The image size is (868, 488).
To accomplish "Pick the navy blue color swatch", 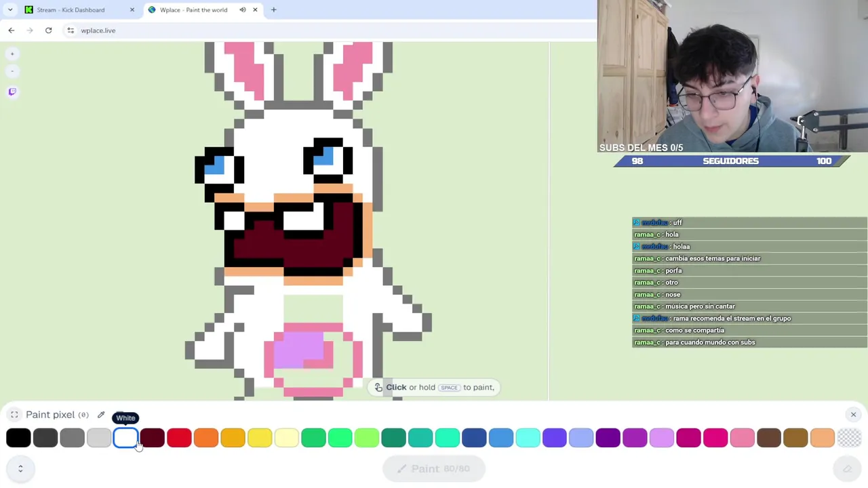I will tap(474, 438).
